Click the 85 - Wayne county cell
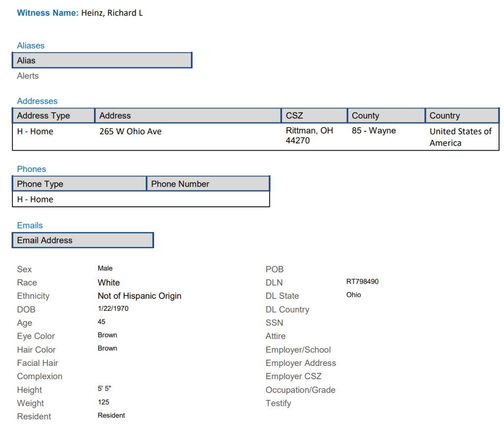The image size is (504, 426). coord(374,131)
